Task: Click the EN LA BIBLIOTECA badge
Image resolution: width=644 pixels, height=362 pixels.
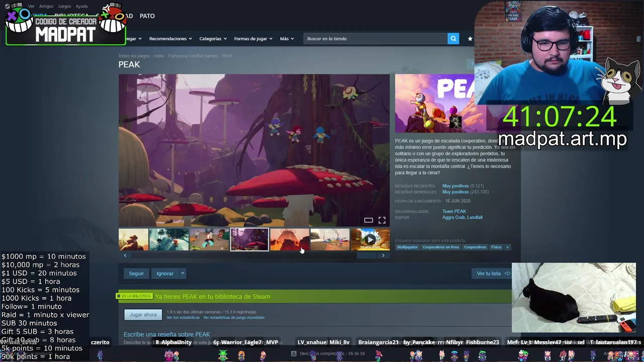Action: click(x=135, y=296)
